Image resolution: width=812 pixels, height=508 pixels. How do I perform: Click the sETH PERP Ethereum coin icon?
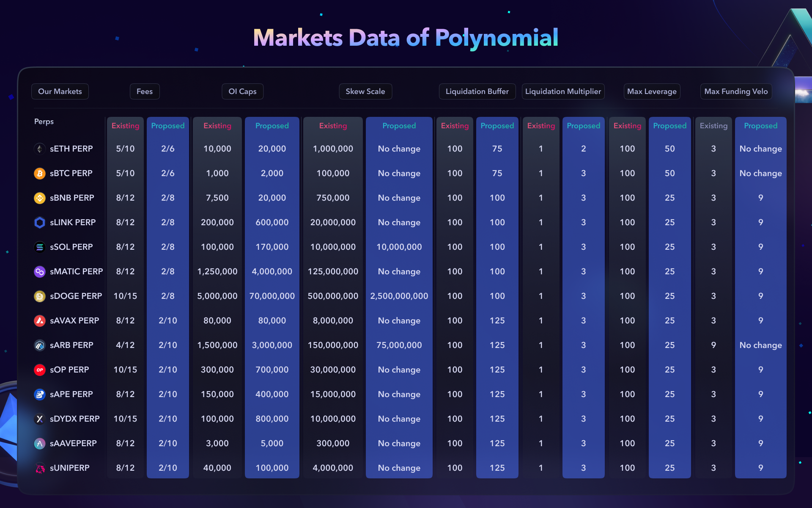tap(40, 149)
